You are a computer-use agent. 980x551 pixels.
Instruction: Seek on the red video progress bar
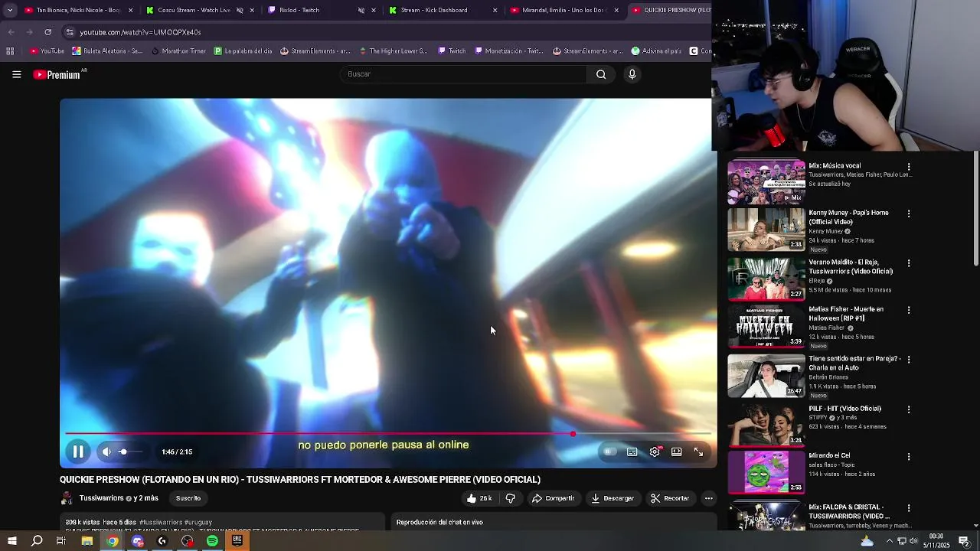388,434
